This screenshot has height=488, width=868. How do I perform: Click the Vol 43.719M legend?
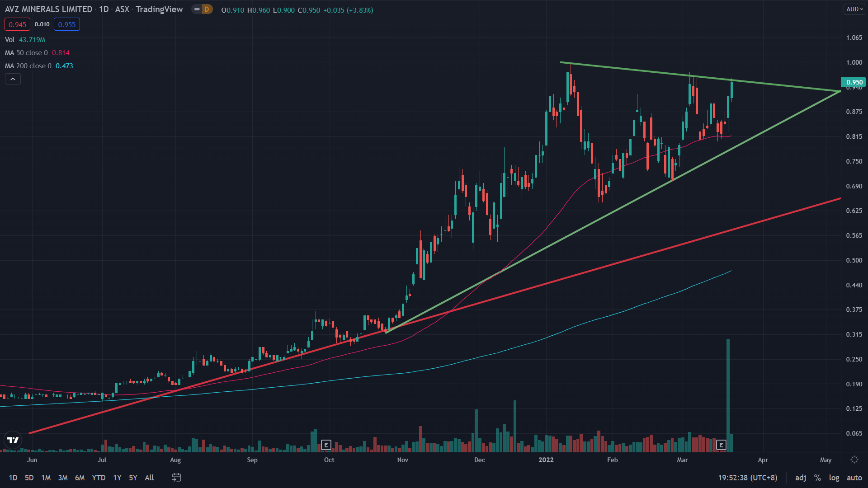[x=25, y=40]
